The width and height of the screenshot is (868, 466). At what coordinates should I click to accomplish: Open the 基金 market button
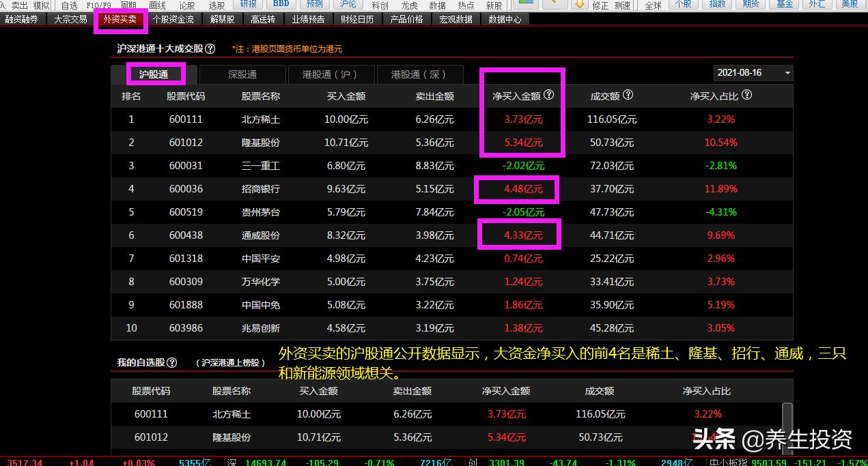coord(785,4)
